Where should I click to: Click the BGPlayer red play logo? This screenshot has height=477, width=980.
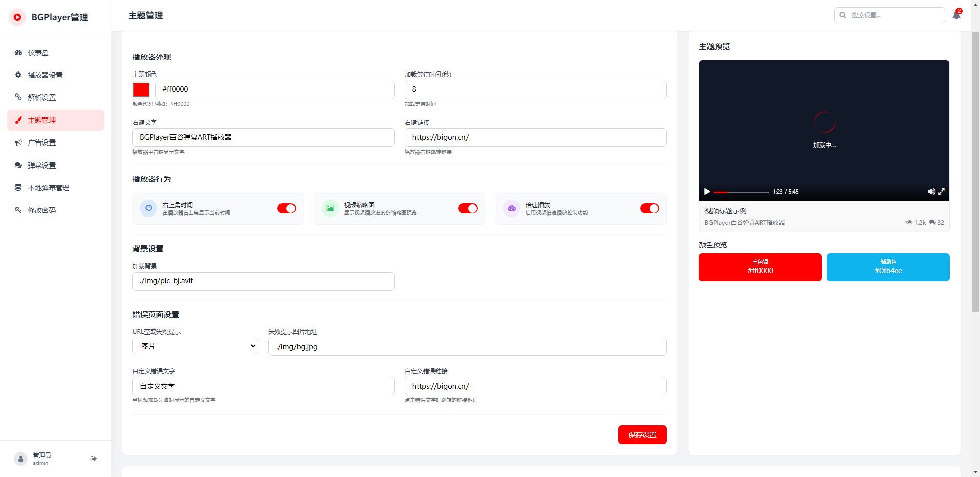[17, 17]
